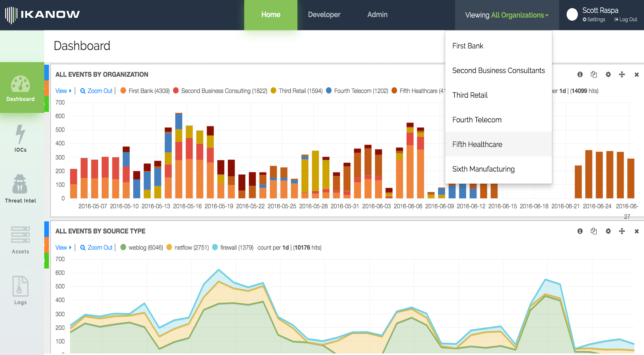Click info icon on source type panel
The width and height of the screenshot is (644, 355).
[580, 231]
